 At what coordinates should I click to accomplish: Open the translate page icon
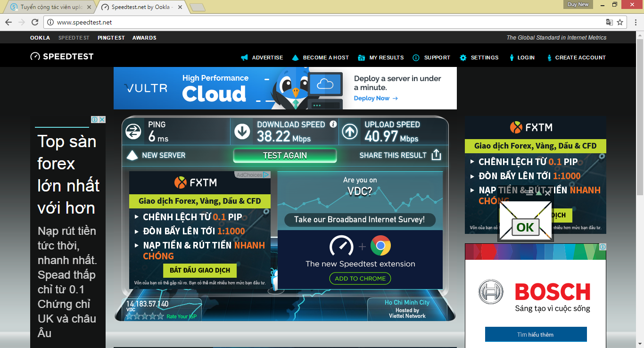(610, 22)
